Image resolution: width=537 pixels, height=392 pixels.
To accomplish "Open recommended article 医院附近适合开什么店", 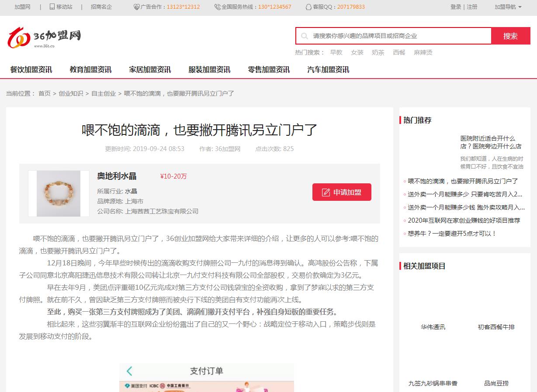I will point(491,142).
